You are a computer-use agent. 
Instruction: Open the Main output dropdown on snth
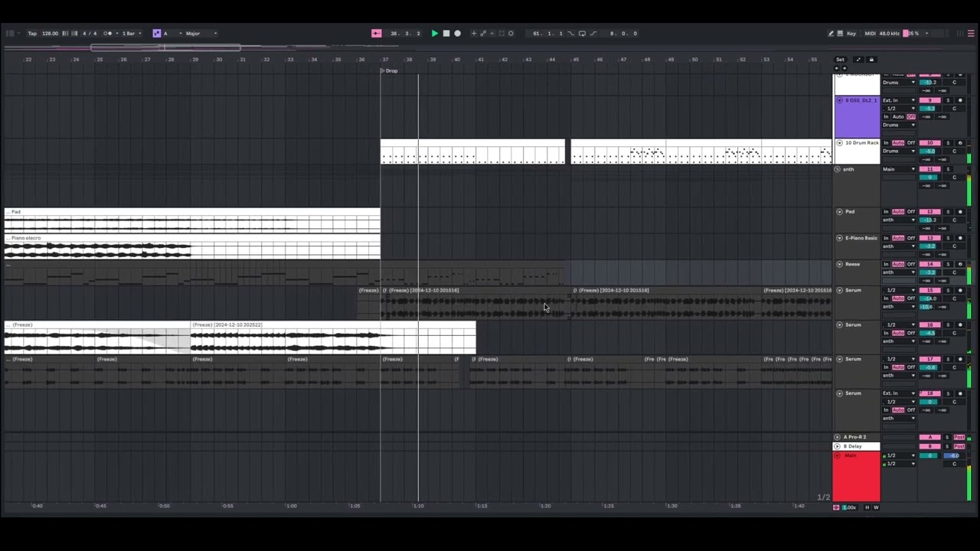(899, 169)
